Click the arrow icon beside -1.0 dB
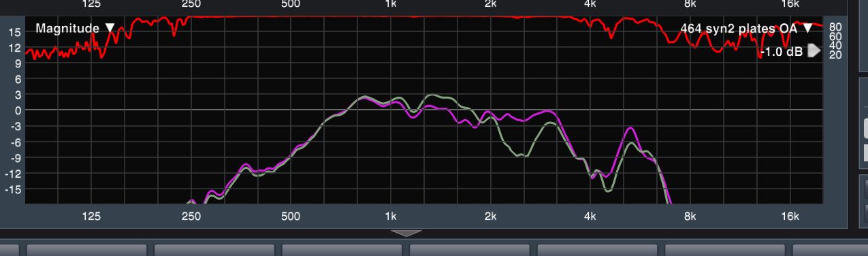 click(x=814, y=51)
